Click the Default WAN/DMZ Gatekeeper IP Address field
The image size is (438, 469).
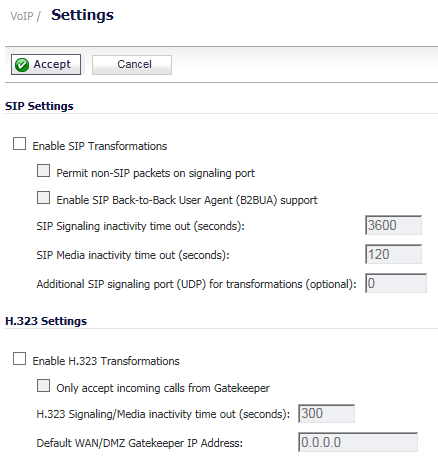(x=358, y=442)
